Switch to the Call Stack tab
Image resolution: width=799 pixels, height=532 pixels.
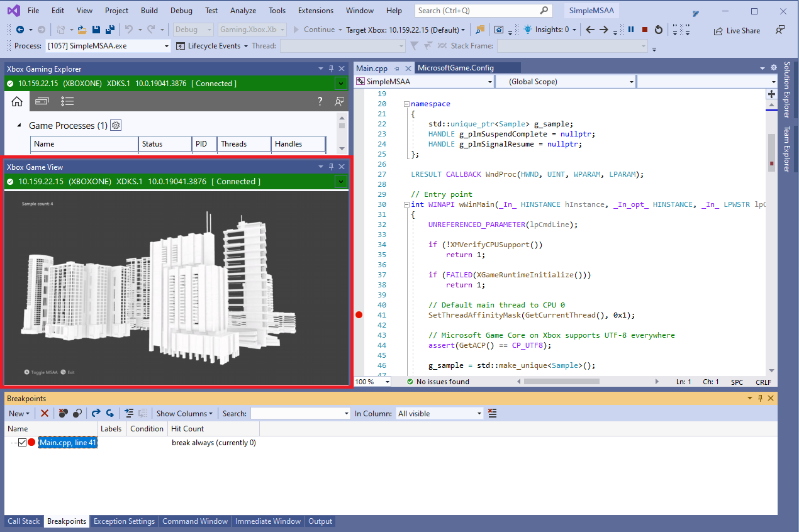tap(23, 521)
